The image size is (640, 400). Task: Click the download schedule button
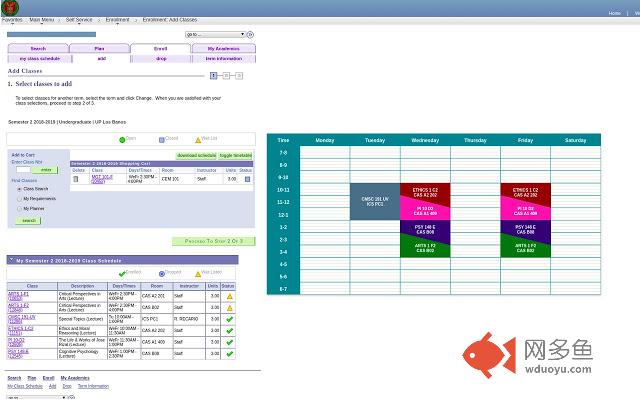(196, 156)
